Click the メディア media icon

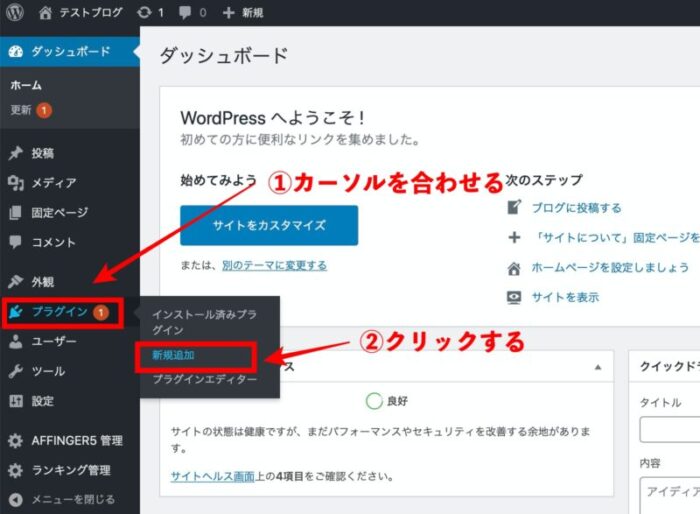(x=16, y=183)
